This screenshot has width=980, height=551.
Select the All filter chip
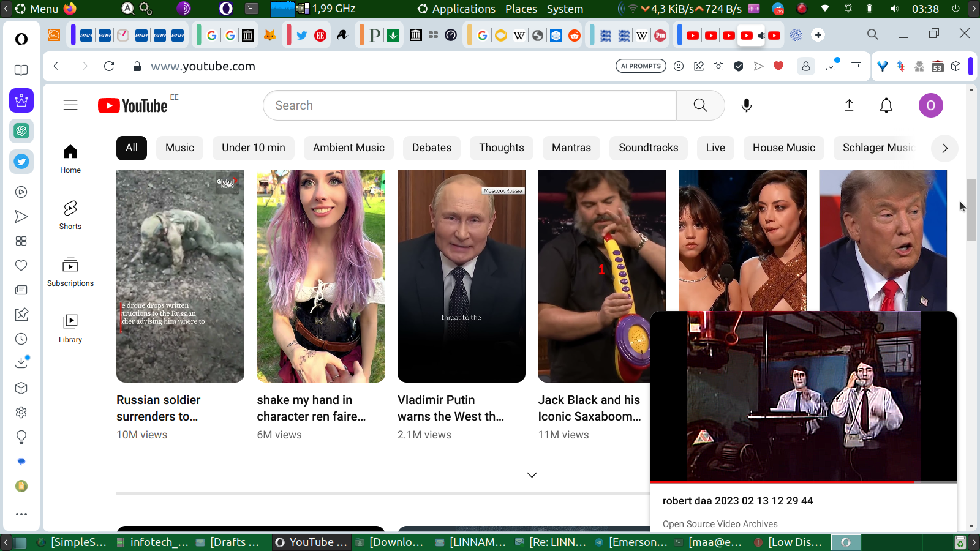pos(132,148)
